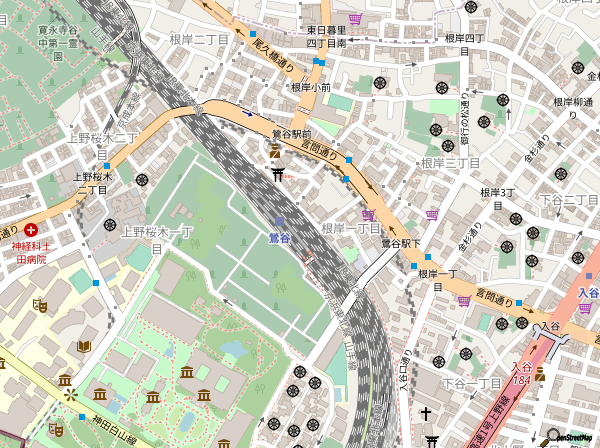Select the Buddhist temple wheel icon beside 上野桜木二丁目
The width and height of the screenshot is (600, 448).
point(143,180)
